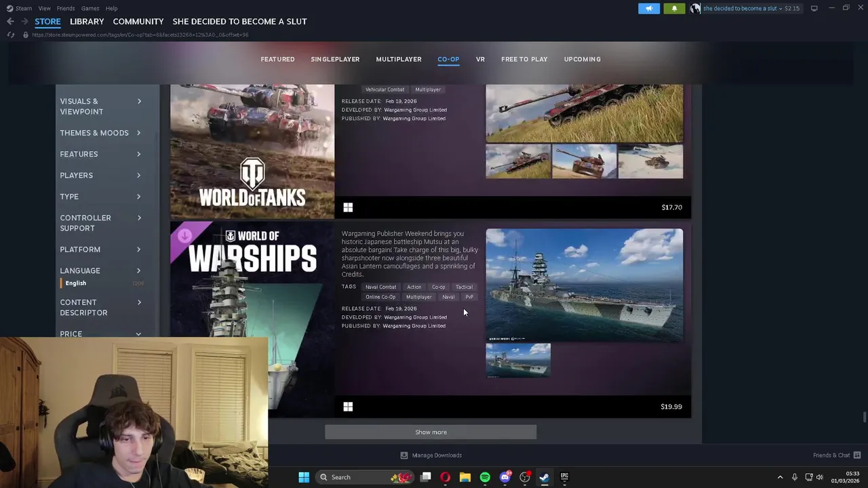Go to the LIBRARY section

[87, 22]
